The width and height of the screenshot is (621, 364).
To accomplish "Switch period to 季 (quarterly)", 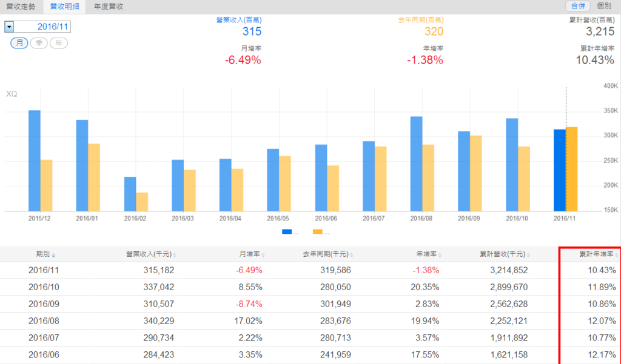I will click(x=39, y=43).
